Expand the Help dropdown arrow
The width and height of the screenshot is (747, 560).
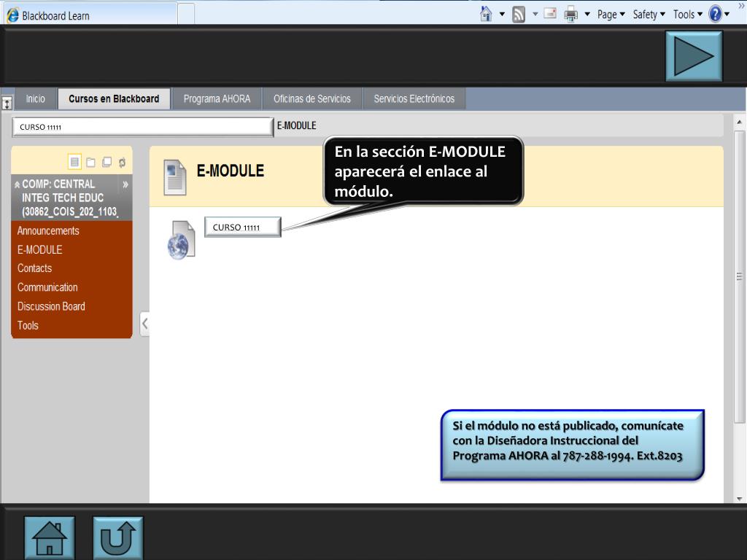tap(727, 15)
